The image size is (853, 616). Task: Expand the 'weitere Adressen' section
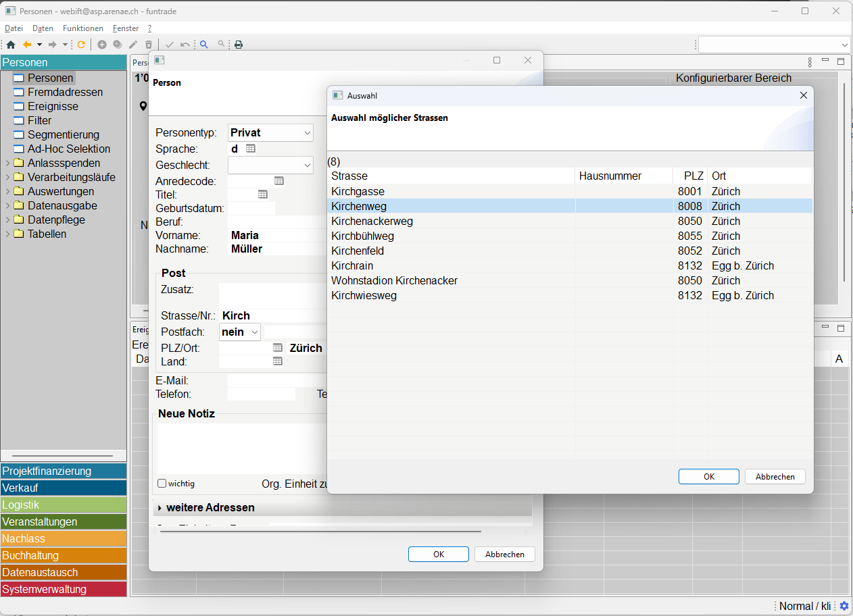(x=160, y=508)
